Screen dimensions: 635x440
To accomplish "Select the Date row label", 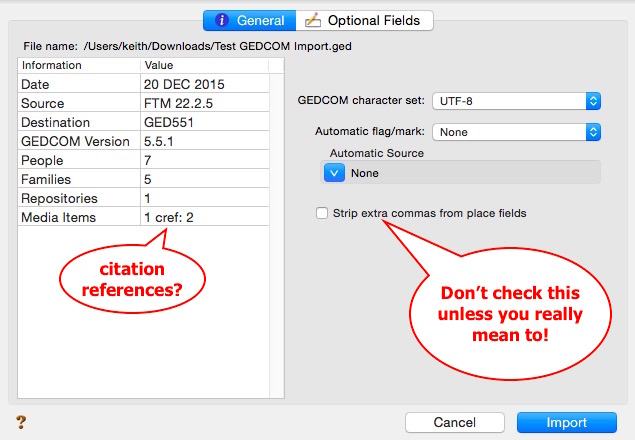I will [35, 84].
